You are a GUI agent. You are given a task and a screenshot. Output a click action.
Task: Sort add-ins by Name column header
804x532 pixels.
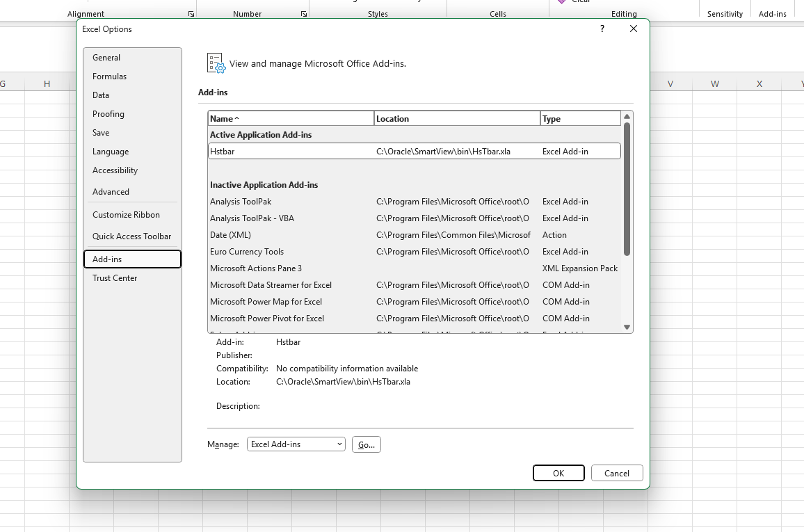[x=291, y=118]
